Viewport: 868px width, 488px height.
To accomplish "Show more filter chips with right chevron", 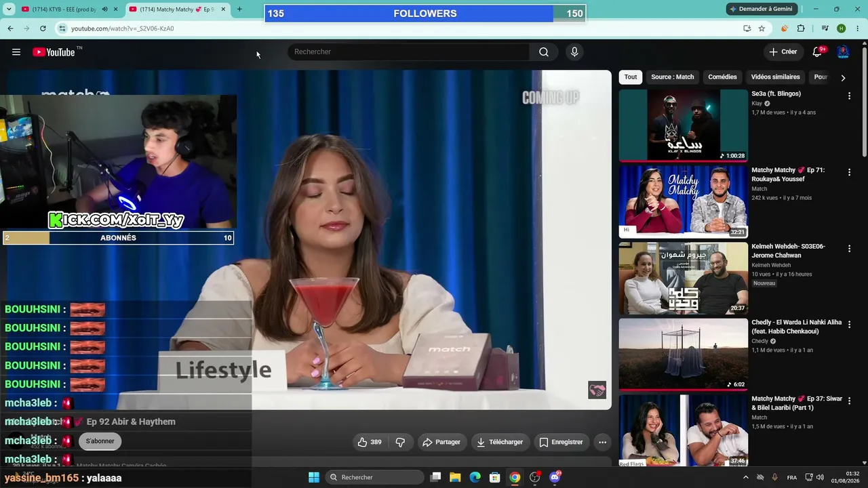I will (x=843, y=78).
